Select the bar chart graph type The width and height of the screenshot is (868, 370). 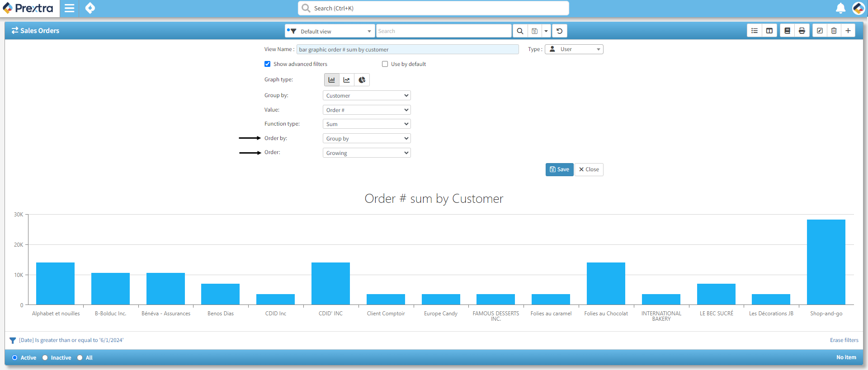point(332,80)
